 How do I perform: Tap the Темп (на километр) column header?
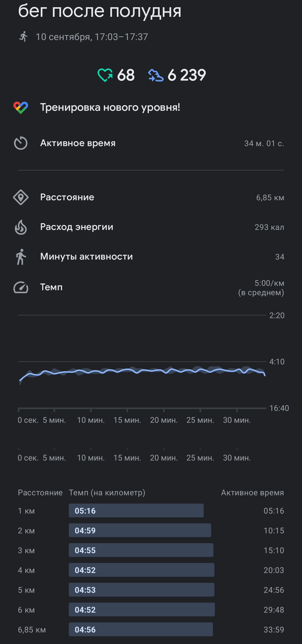click(x=107, y=492)
